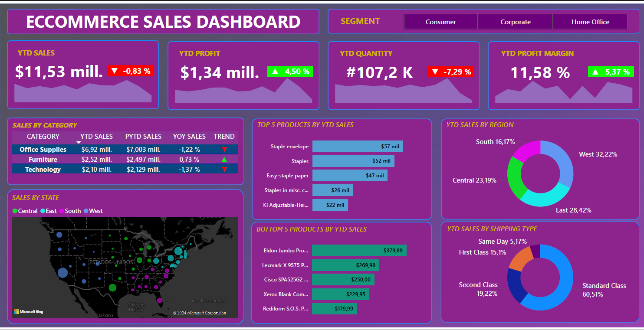This screenshot has height=330, width=644.
Task: Click the Standard Class 60,51% label
Action: pos(604,290)
